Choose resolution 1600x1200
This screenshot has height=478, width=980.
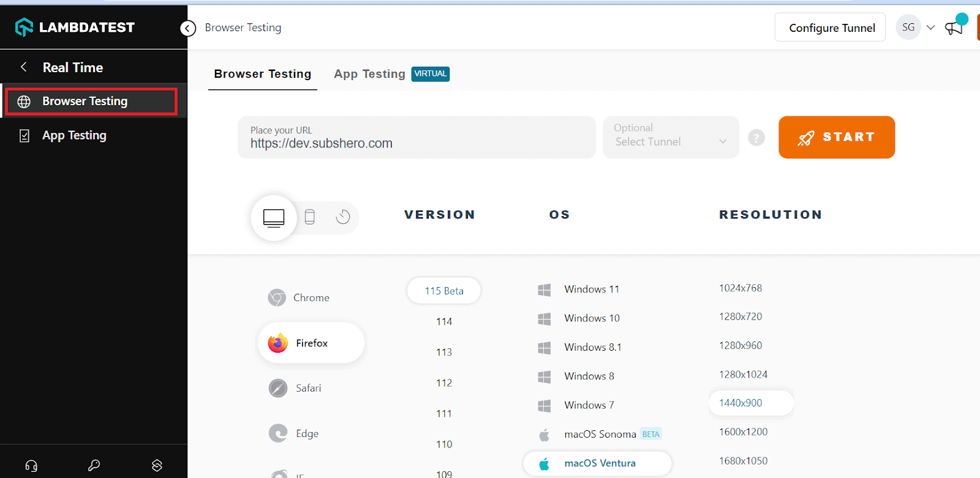click(x=743, y=431)
